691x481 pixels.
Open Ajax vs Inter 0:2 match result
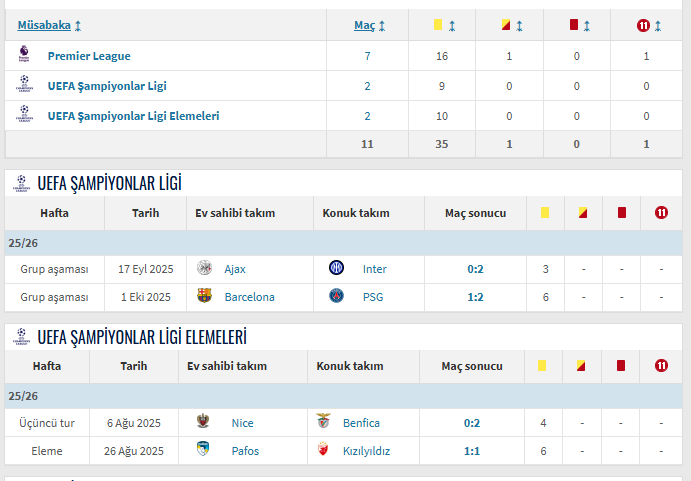(475, 269)
